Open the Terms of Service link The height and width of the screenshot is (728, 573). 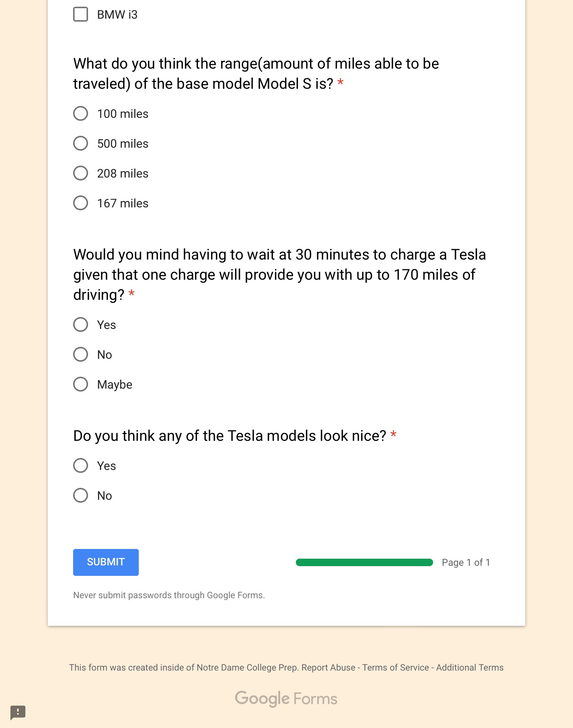click(x=395, y=667)
